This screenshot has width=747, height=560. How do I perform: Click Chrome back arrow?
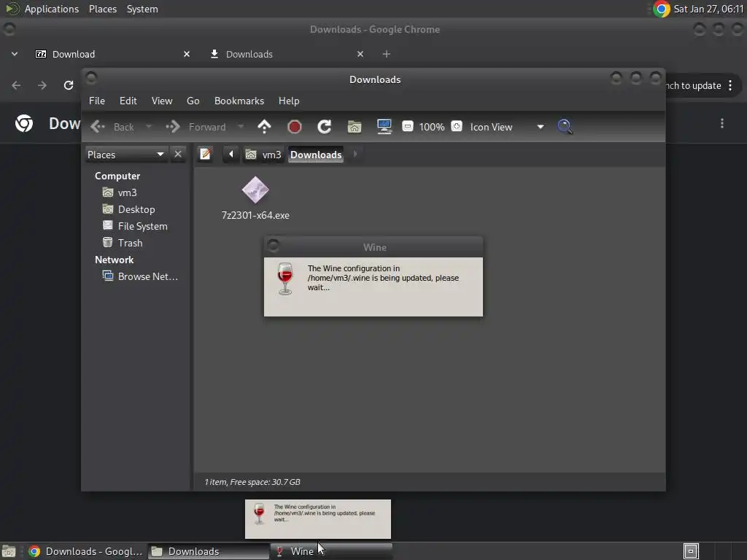coord(16,85)
